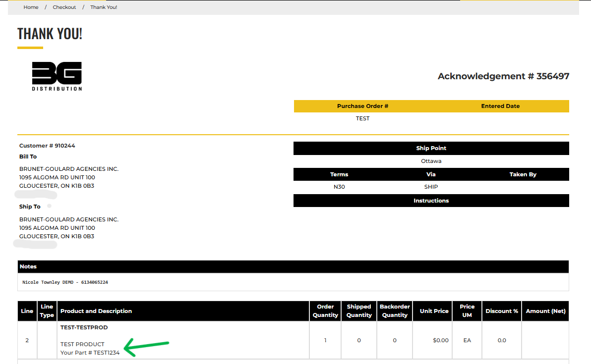This screenshot has width=591, height=364.
Task: Select Bill To BRUNET-GOULARD AGENCIES INC. name
Action: (x=69, y=169)
